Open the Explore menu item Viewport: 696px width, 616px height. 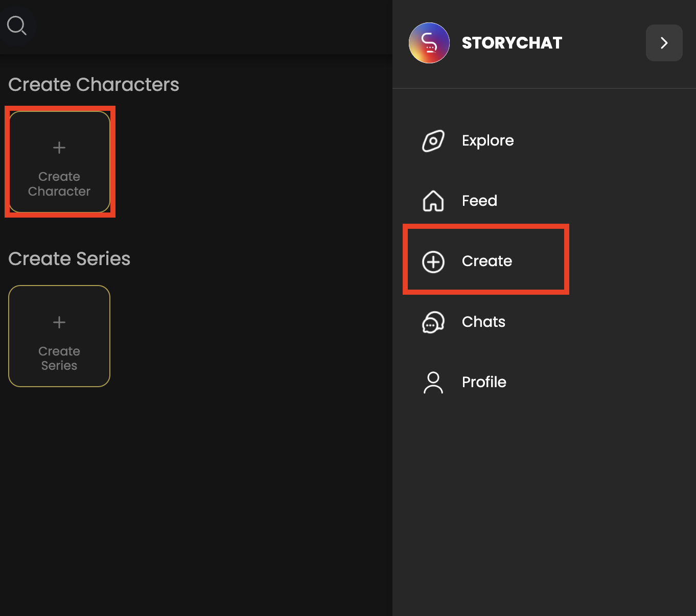tap(488, 140)
